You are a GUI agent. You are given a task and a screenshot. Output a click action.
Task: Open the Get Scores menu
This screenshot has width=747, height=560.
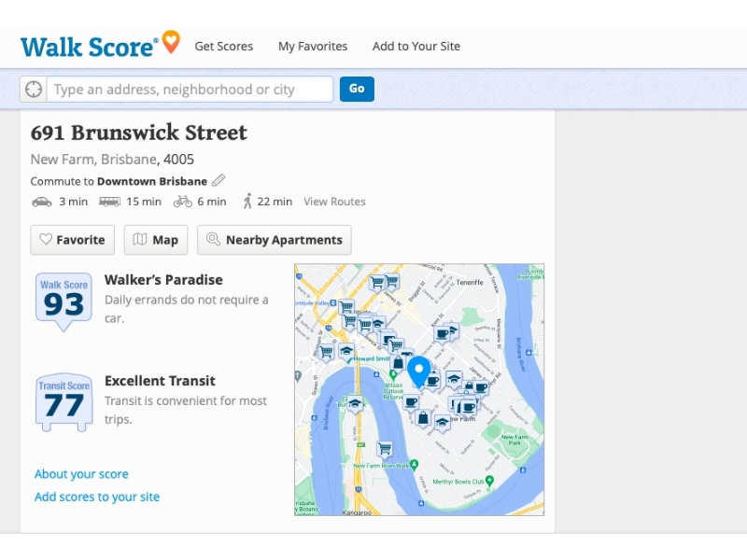223,46
